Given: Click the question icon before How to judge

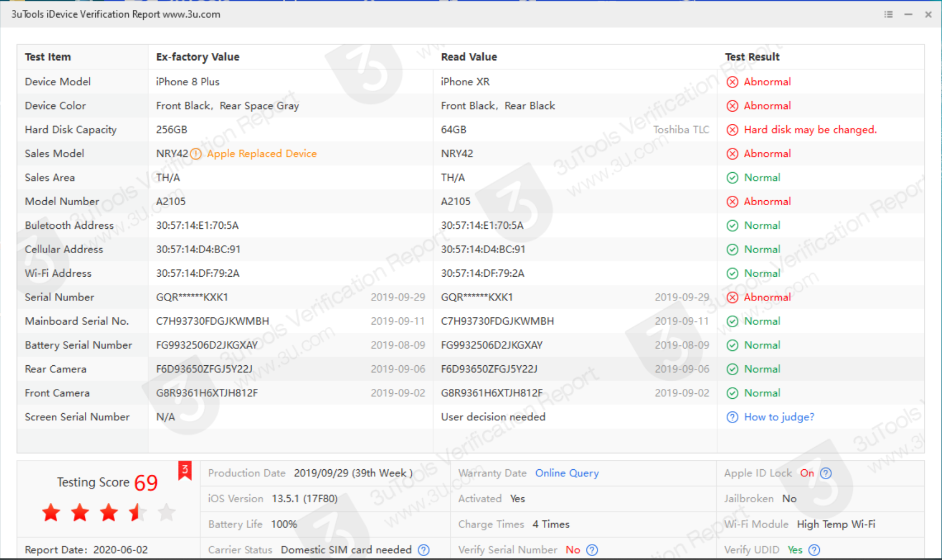Looking at the screenshot, I should pos(732,417).
